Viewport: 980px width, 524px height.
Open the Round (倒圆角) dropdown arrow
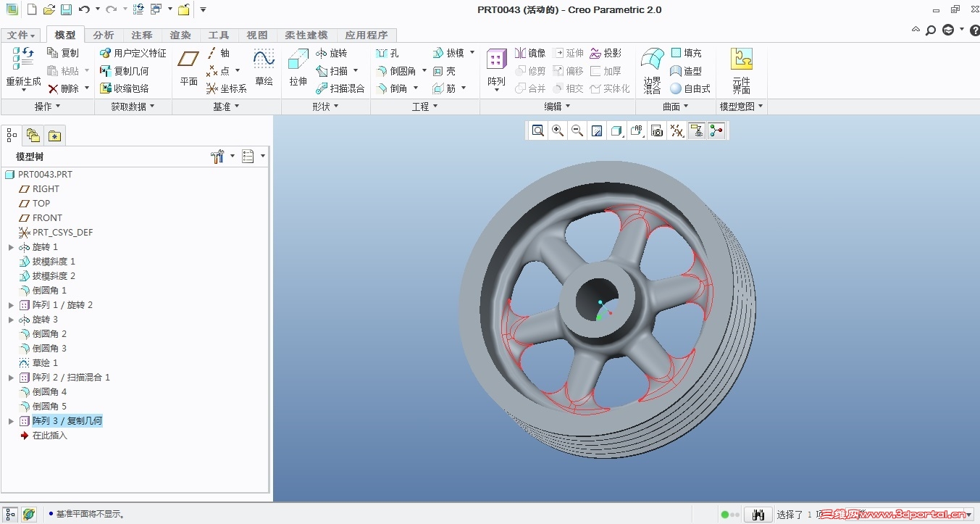click(x=424, y=71)
